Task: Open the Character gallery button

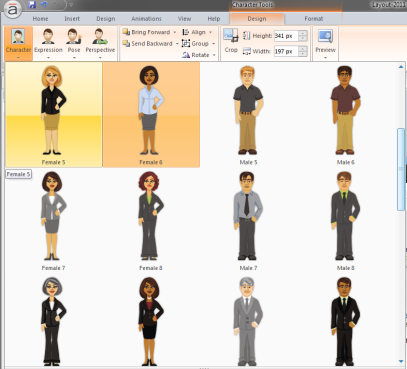Action: [18, 44]
